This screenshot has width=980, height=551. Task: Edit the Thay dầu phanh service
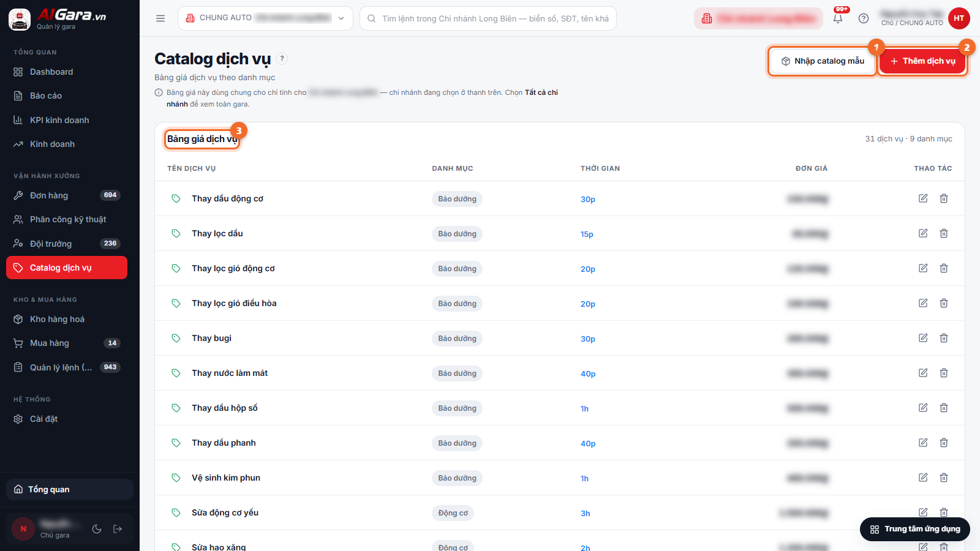coord(923,443)
